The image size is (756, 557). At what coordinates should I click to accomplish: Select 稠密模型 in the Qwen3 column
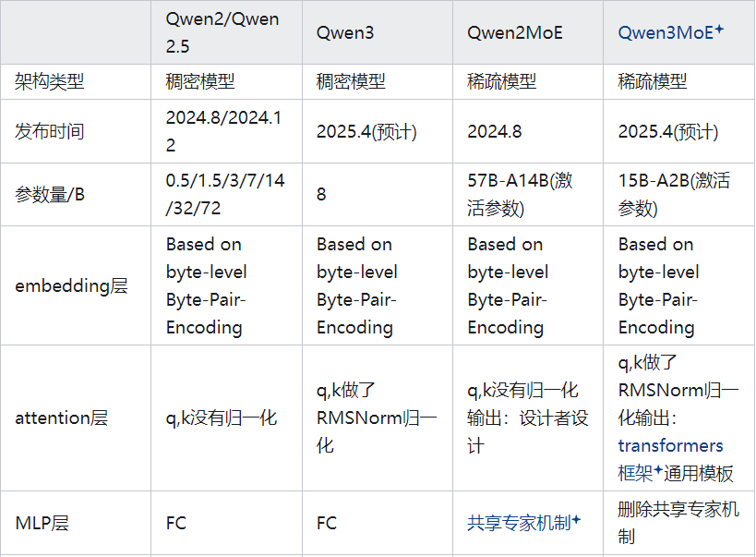tap(351, 81)
